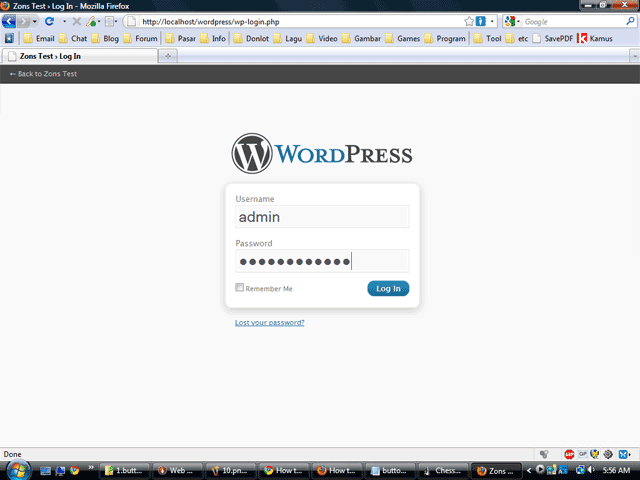Open the Info bookmarks folder

click(x=213, y=38)
